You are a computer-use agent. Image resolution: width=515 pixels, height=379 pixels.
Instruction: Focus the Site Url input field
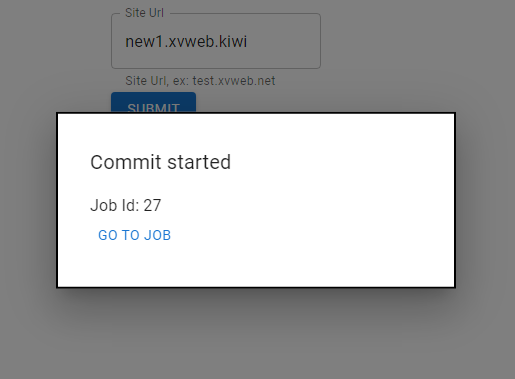pyautogui.click(x=216, y=41)
